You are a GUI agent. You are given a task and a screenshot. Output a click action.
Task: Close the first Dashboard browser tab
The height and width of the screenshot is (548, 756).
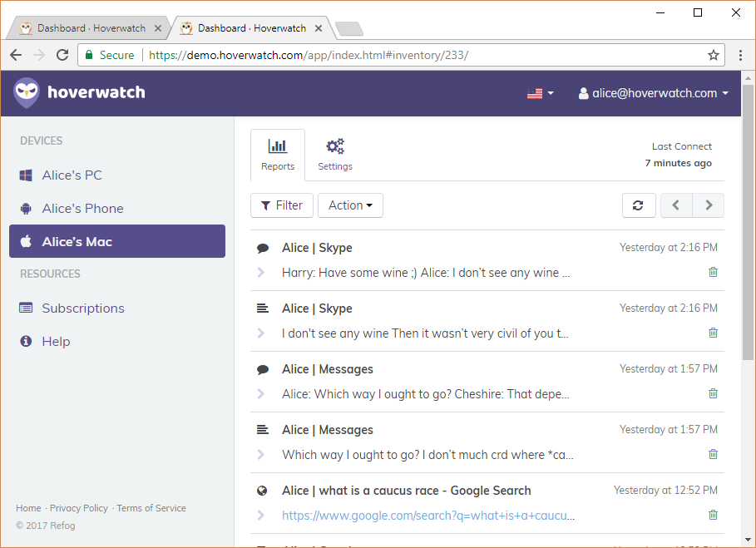pyautogui.click(x=158, y=28)
